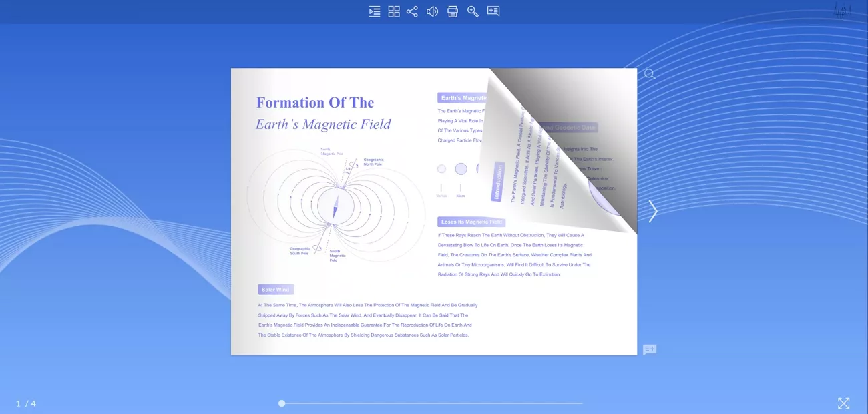The width and height of the screenshot is (868, 414).
Task: Click the page progress slider handle
Action: click(x=282, y=403)
